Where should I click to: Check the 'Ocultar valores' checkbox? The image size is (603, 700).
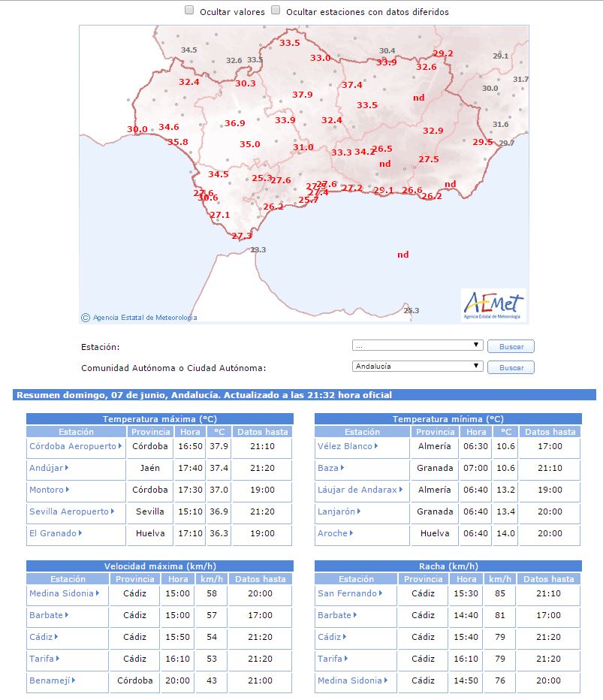[189, 11]
